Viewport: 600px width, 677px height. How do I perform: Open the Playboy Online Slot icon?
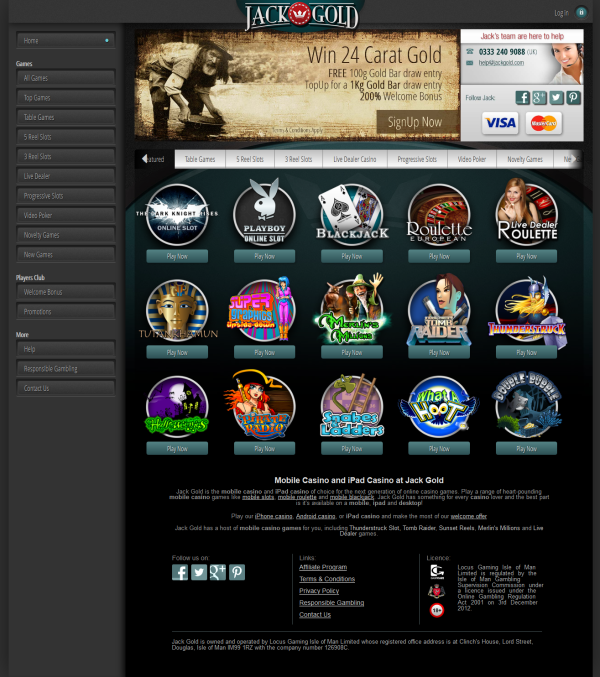pyautogui.click(x=264, y=212)
